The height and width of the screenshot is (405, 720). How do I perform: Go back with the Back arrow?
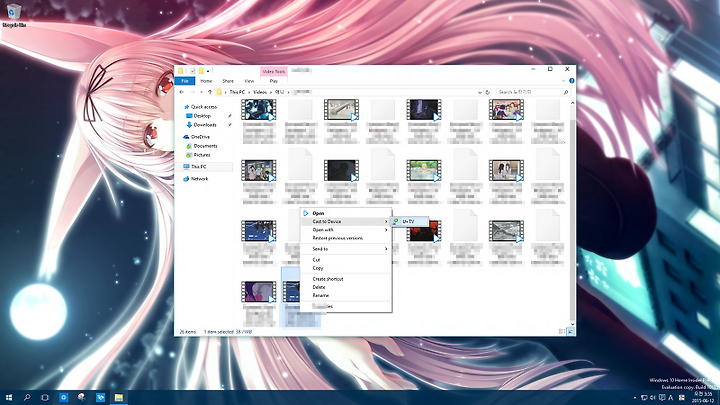coord(182,92)
